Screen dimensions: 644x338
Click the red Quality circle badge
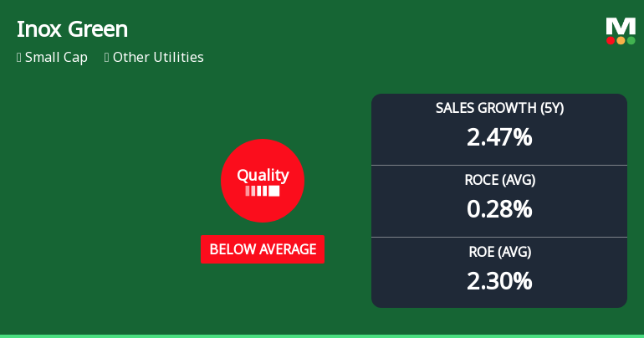point(263,181)
